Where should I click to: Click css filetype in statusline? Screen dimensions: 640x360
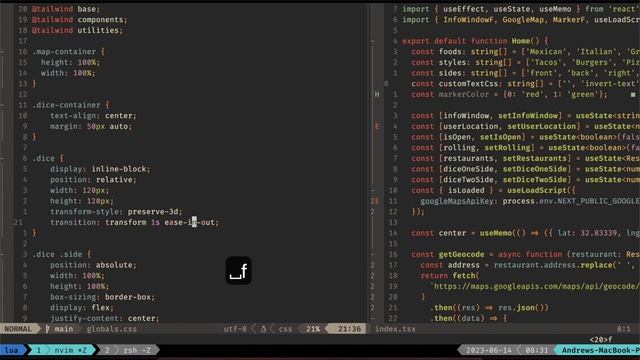[x=286, y=329]
